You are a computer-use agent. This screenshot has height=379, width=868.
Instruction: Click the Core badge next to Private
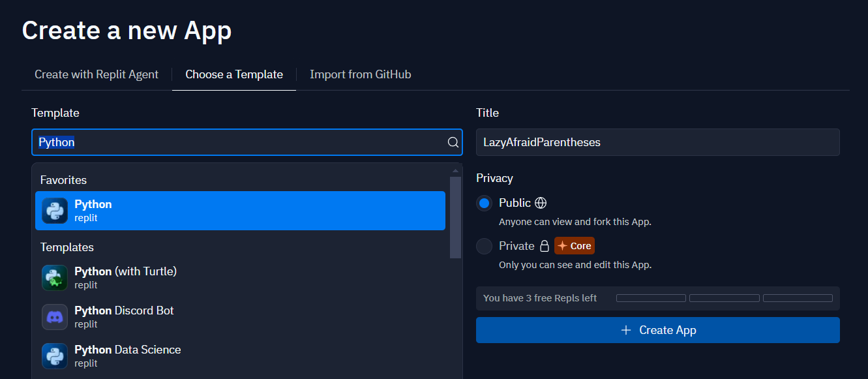(575, 246)
